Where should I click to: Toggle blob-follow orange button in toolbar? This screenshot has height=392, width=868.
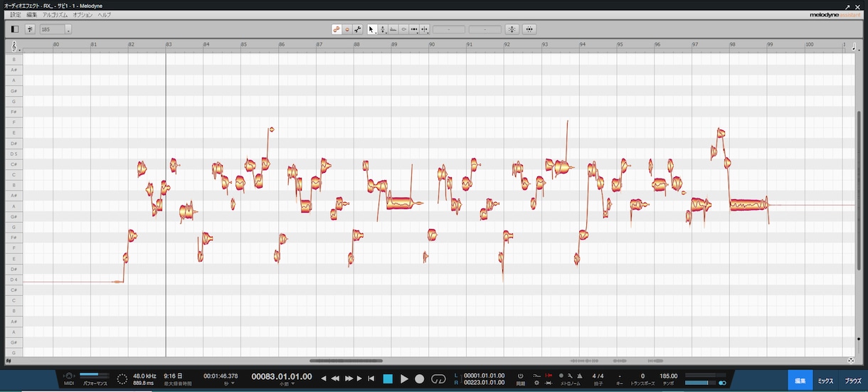coord(337,29)
